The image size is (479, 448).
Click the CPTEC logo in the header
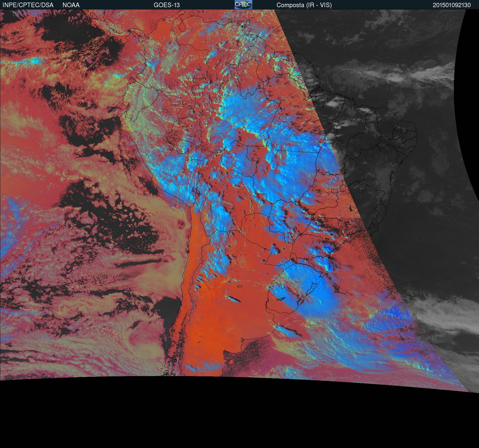[x=243, y=5]
